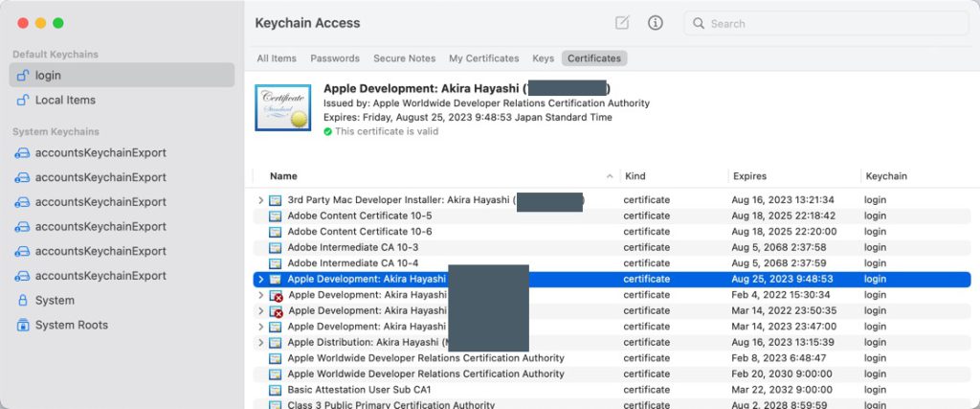Image resolution: width=980 pixels, height=409 pixels.
Task: Click the Aug 16, 2023 13:21:34 expiry cell
Action: (783, 200)
